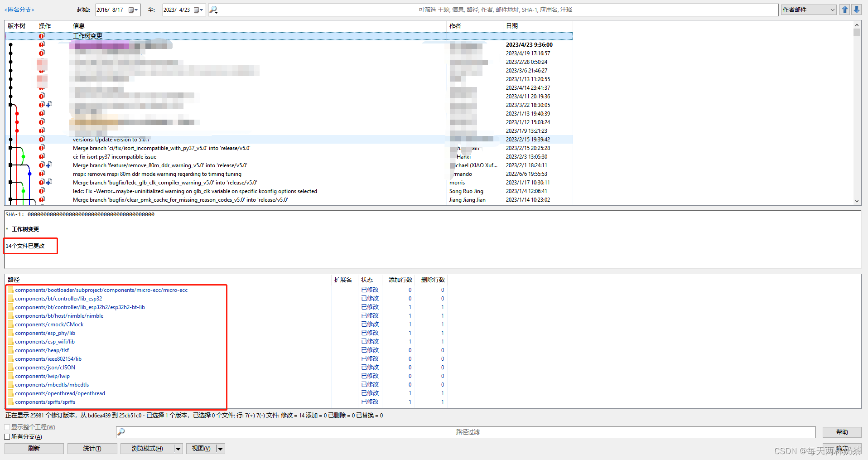Select file path components/lwip/lwip
868x460 pixels.
(x=42, y=376)
